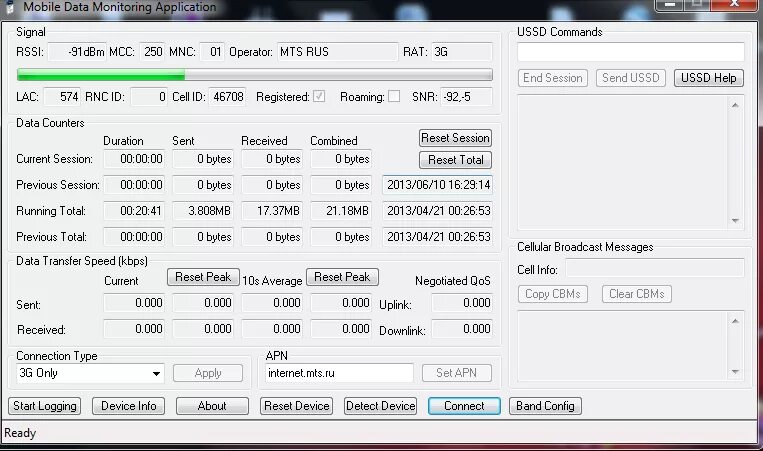
Task: Minimize the Mobile Data Monitoring window
Action: tap(670, 5)
